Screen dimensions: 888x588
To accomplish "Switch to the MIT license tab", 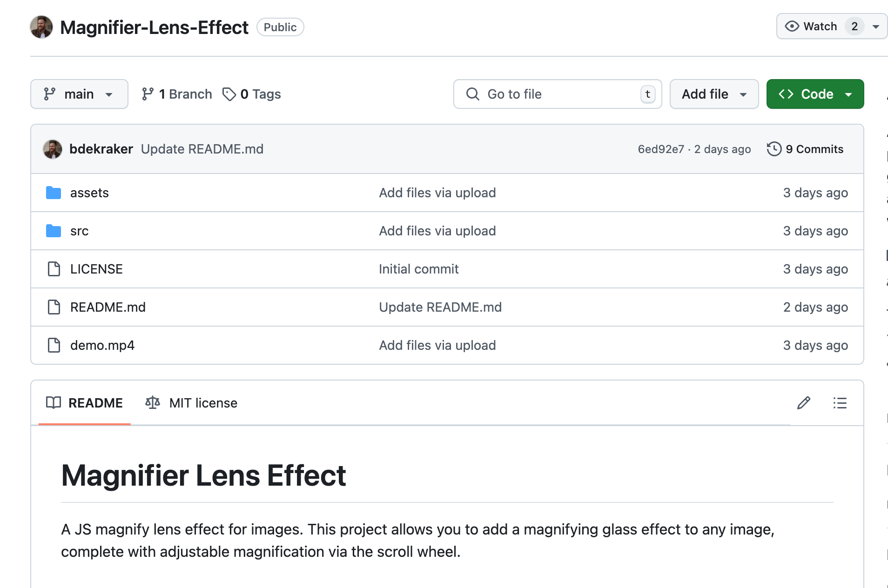I will pyautogui.click(x=203, y=403).
